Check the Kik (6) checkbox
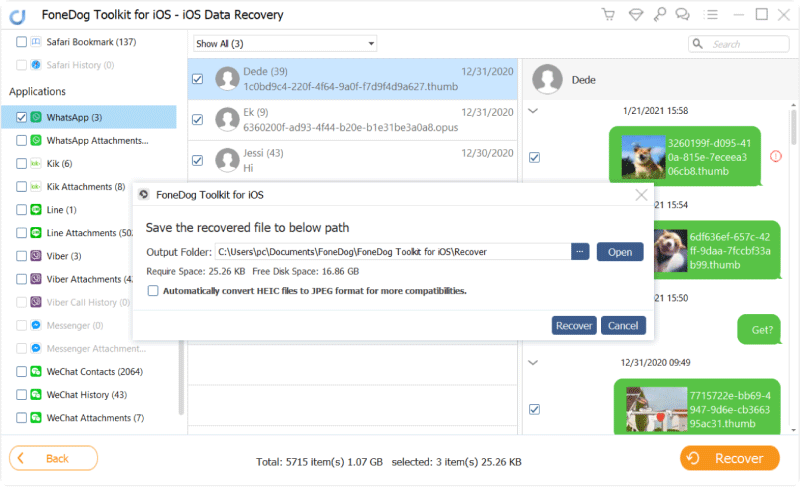The image size is (800, 487). pyautogui.click(x=21, y=163)
